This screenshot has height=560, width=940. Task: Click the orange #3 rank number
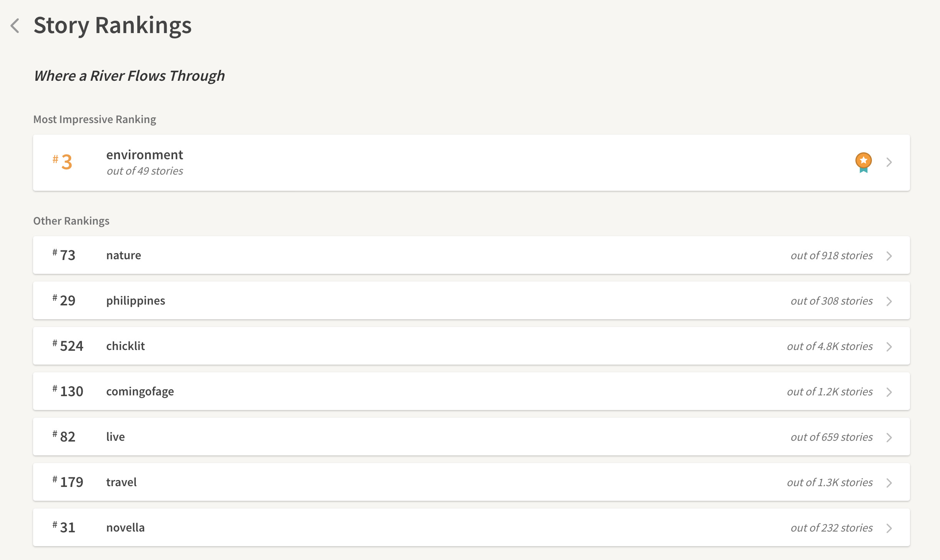click(62, 162)
